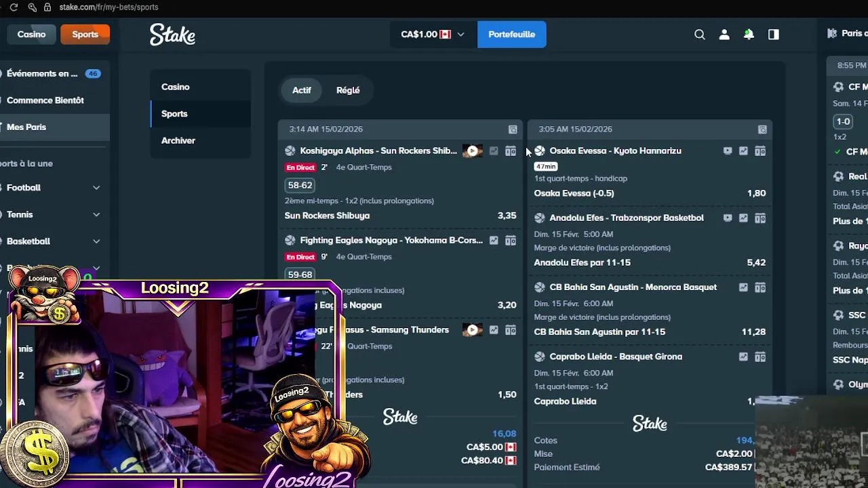Open statistics icon for Koshigaya Alphas match
This screenshot has height=488, width=868.
(x=494, y=151)
